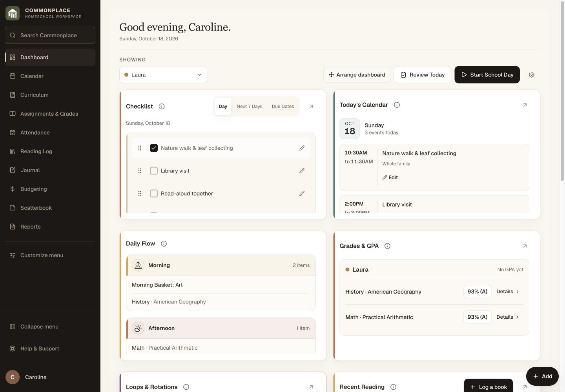Open Caroline user profile
This screenshot has height=392, width=565.
coord(50,377)
